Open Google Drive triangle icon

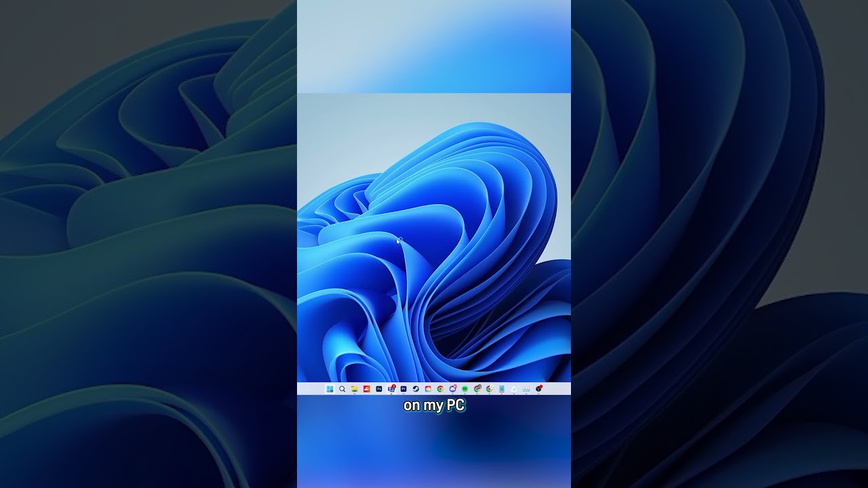pos(514,389)
